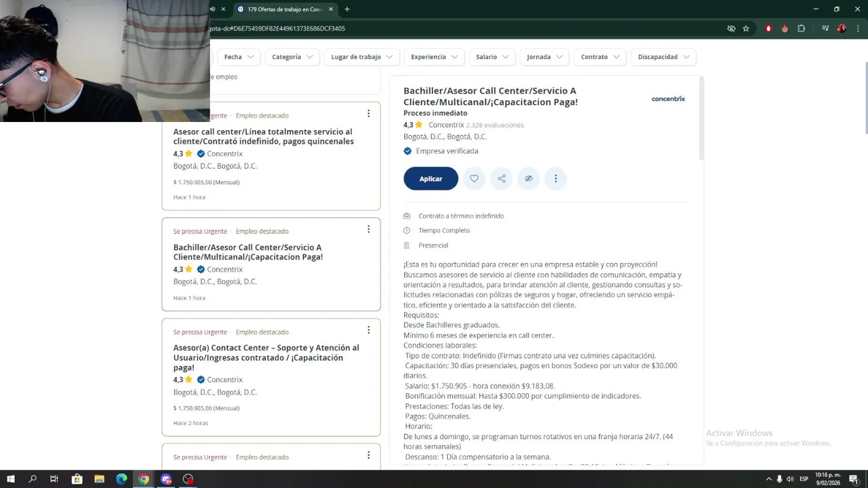Open the volume speaker tray icon
The image size is (868, 488).
(x=790, y=479)
